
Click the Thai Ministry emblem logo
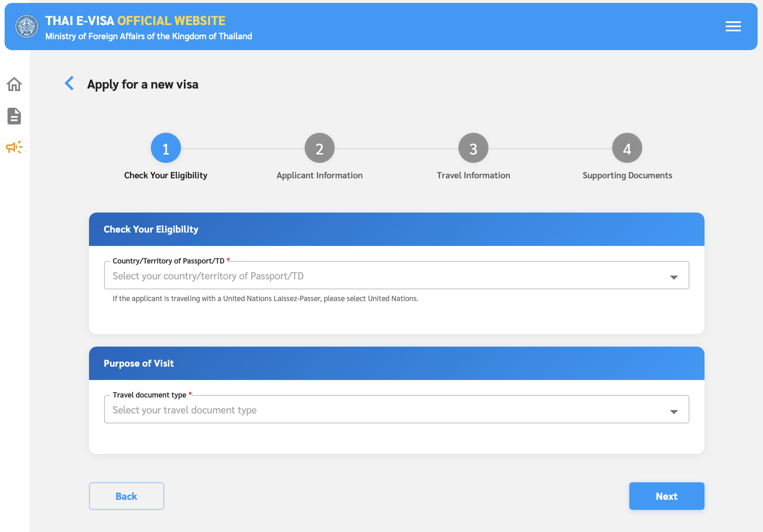pos(27,26)
